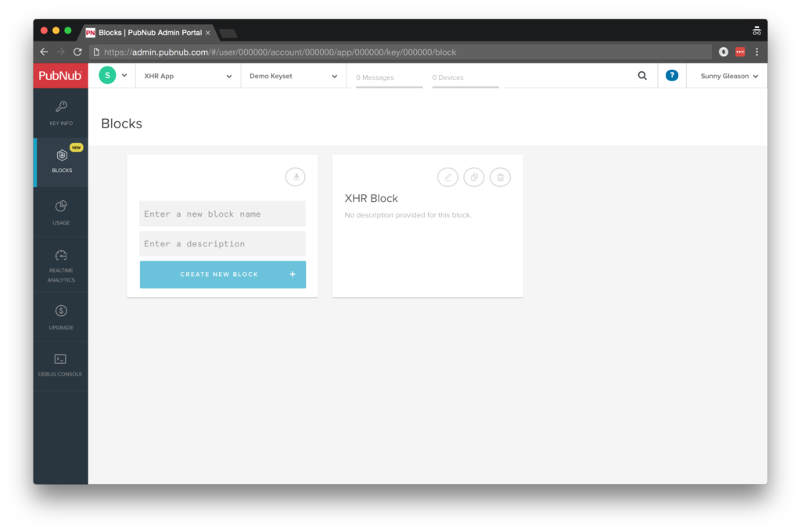Open the help question mark icon
Image resolution: width=801 pixels, height=532 pixels.
tap(671, 76)
